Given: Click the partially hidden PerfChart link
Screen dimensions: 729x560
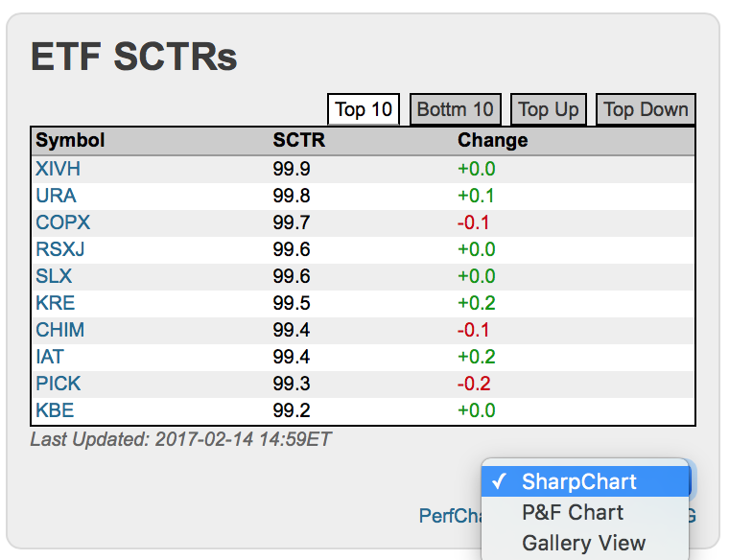Looking at the screenshot, I should (449, 516).
